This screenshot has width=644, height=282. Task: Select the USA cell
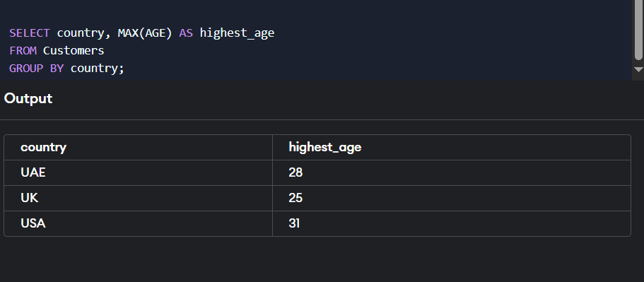(139, 224)
